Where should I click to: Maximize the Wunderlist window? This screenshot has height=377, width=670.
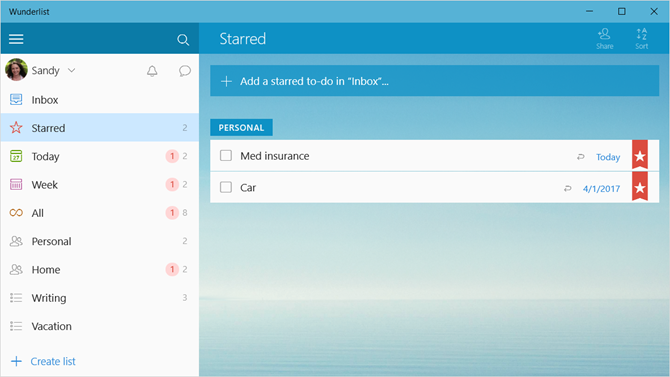(x=622, y=12)
